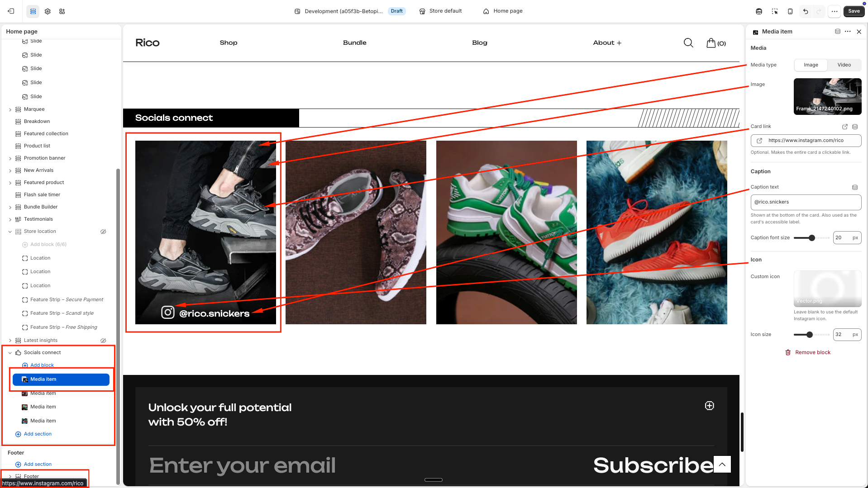The width and height of the screenshot is (868, 488).
Task: Open Card link in new window icon
Action: pyautogui.click(x=845, y=127)
